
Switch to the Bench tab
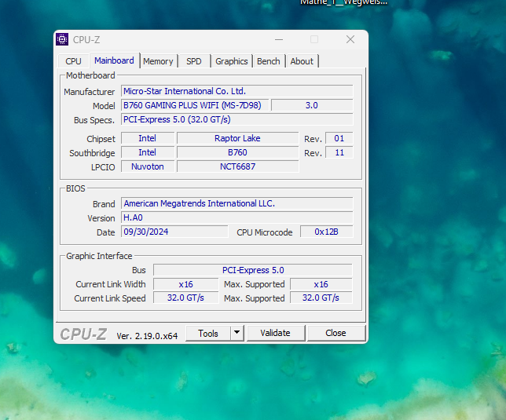[268, 61]
